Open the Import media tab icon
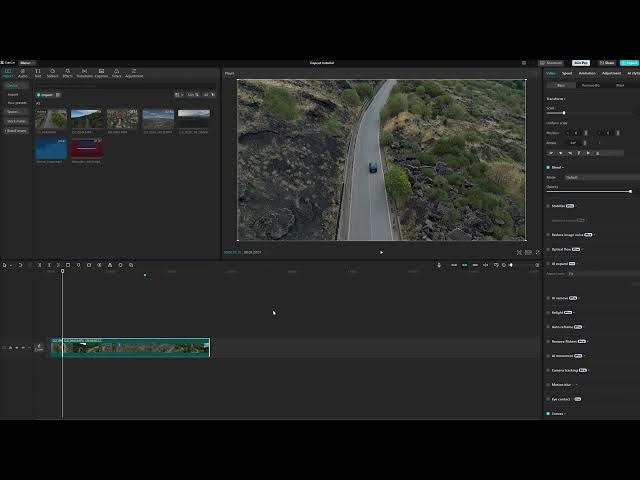The height and width of the screenshot is (480, 640). pyautogui.click(x=7, y=73)
